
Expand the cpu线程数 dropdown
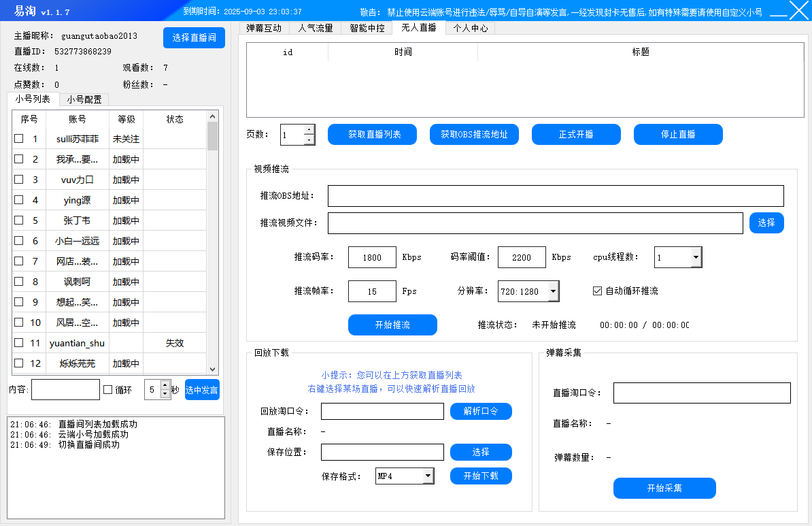click(x=696, y=257)
